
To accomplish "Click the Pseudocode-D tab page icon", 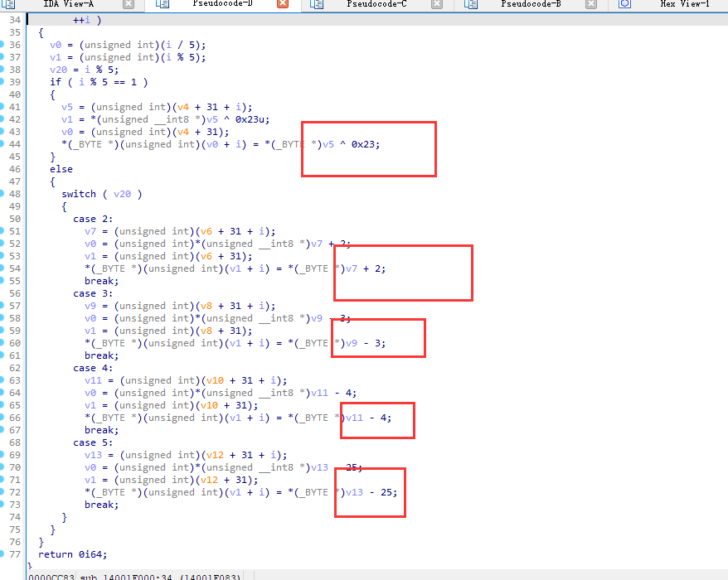I will click(x=163, y=5).
